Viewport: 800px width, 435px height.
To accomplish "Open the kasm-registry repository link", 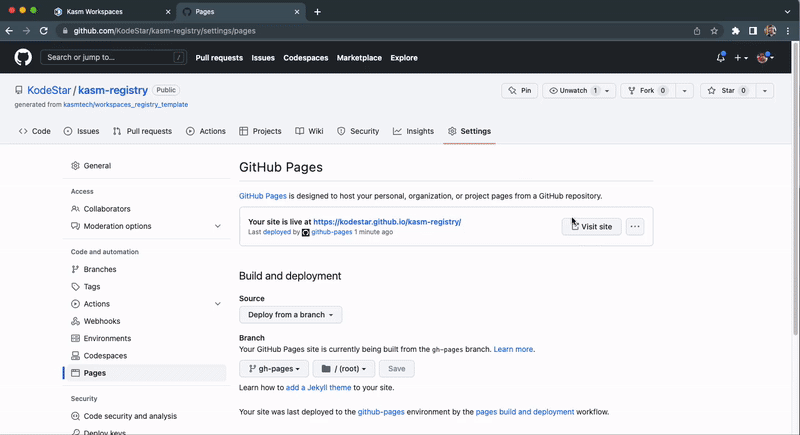I will tap(113, 90).
